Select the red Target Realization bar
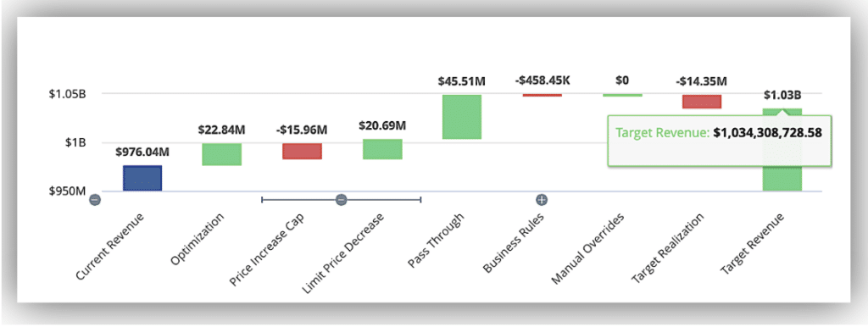The image size is (868, 327). 702,102
